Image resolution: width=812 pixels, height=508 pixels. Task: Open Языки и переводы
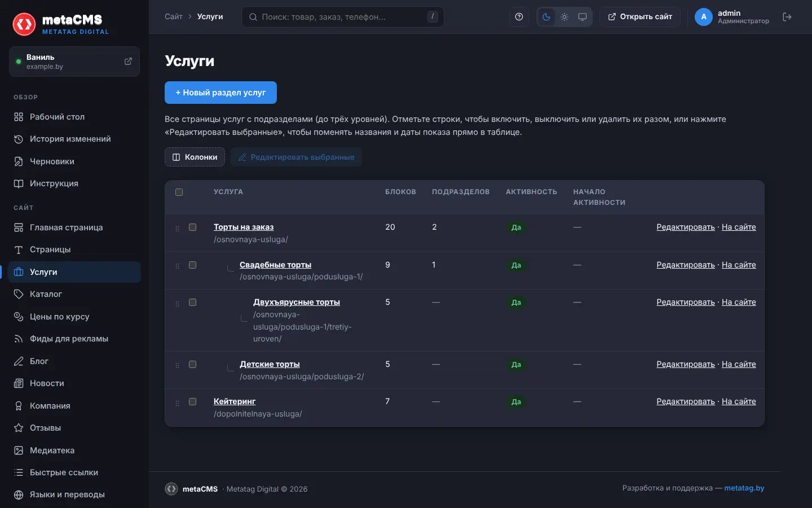(74, 494)
